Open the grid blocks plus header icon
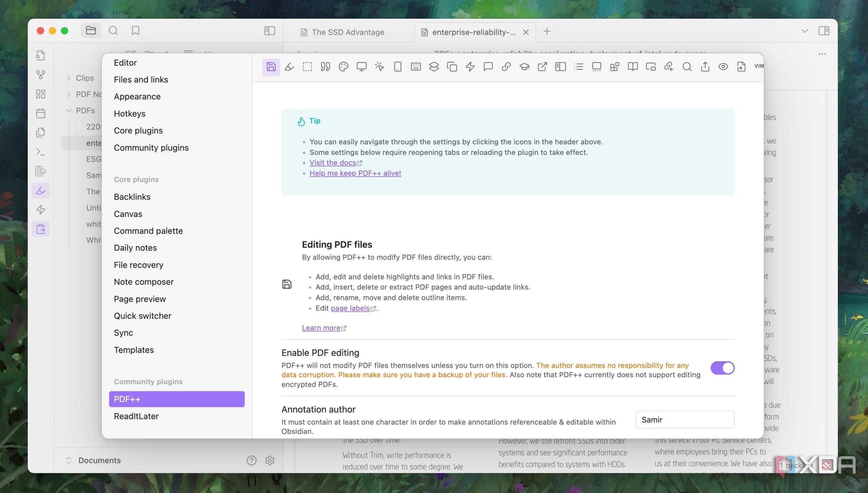868x493 pixels. [615, 67]
